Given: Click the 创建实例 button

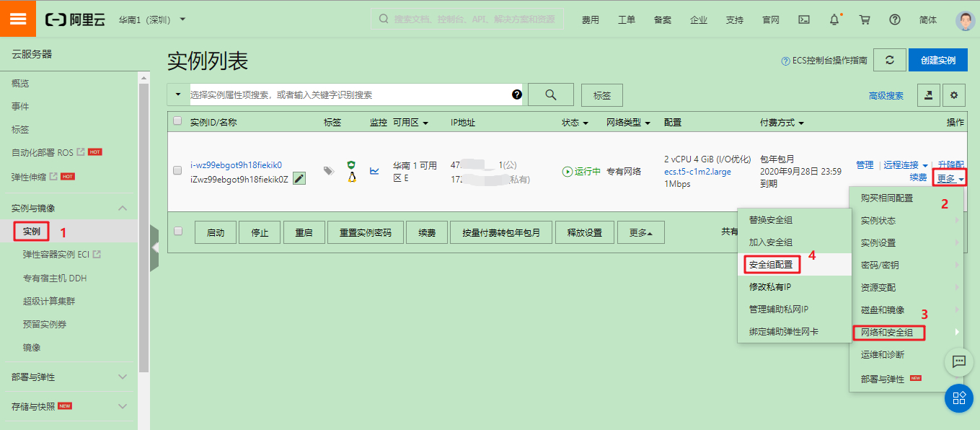Looking at the screenshot, I should pyautogui.click(x=937, y=60).
